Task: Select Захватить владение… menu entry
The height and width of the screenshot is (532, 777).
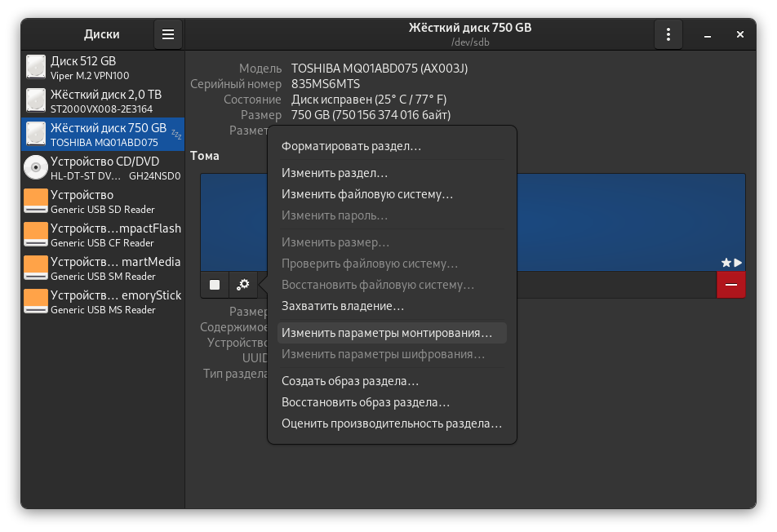Action: (392, 307)
